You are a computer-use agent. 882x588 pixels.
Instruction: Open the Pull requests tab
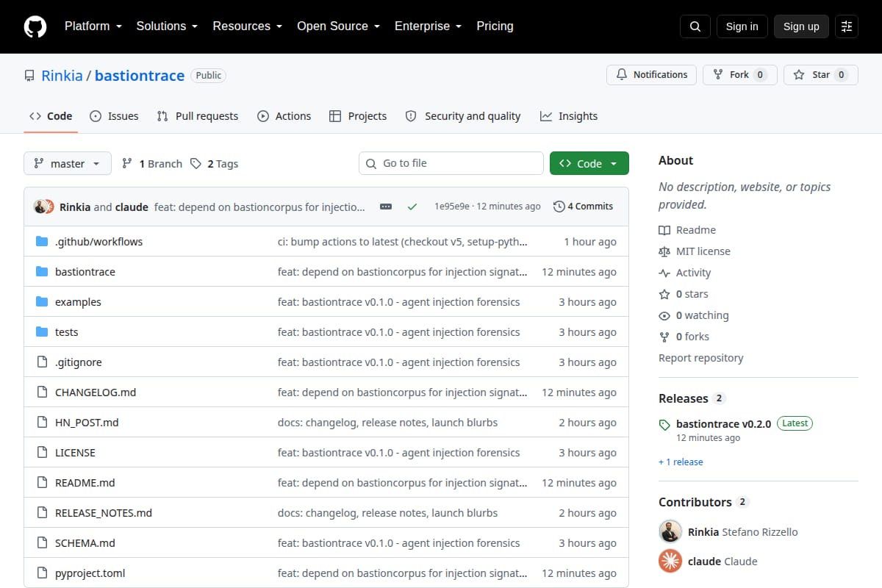point(198,116)
